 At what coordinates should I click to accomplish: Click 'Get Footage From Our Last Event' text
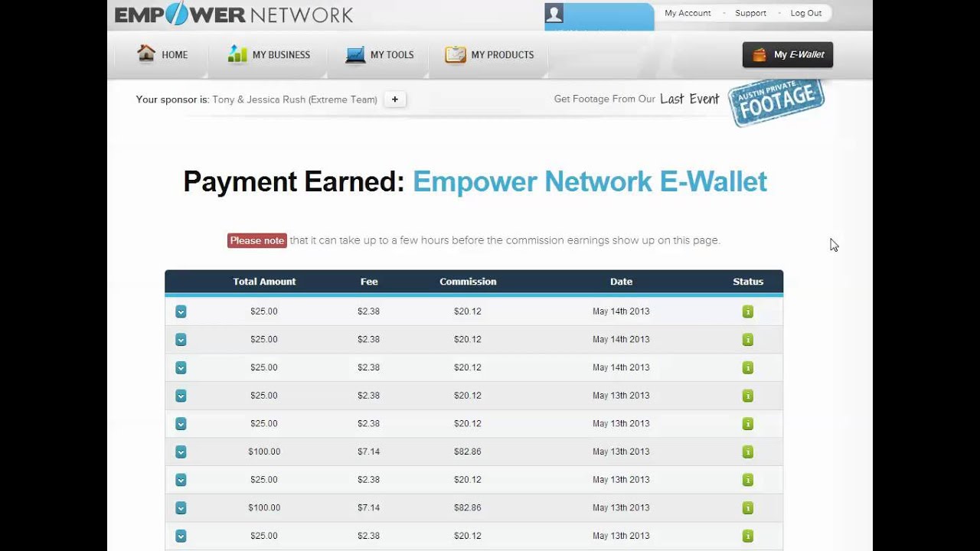click(636, 99)
